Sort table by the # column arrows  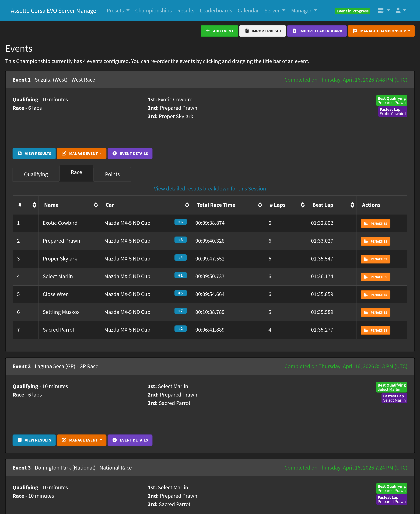(34, 205)
